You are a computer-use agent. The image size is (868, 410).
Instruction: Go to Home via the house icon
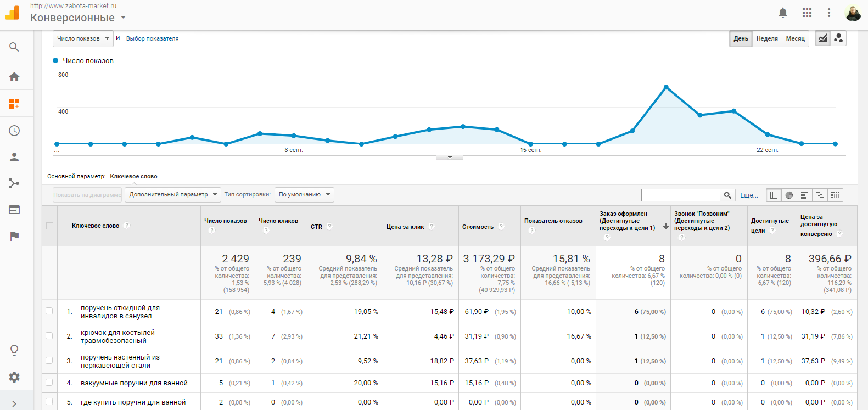click(14, 77)
